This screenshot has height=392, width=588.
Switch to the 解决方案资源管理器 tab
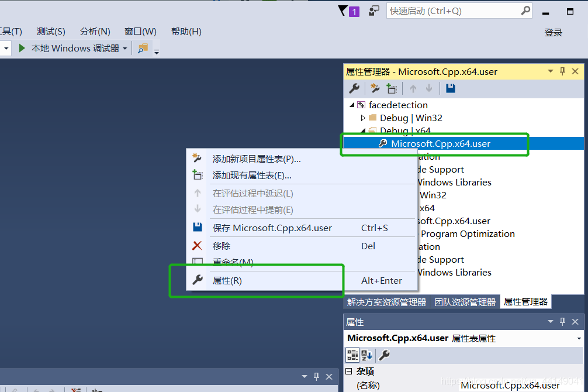[386, 302]
